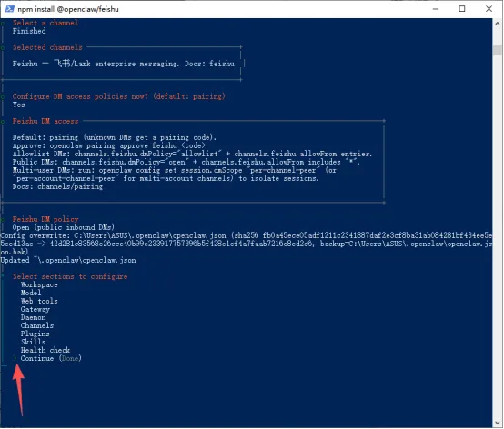Click Continue (Done) to finish
This screenshot has height=429, width=504.
click(x=51, y=358)
